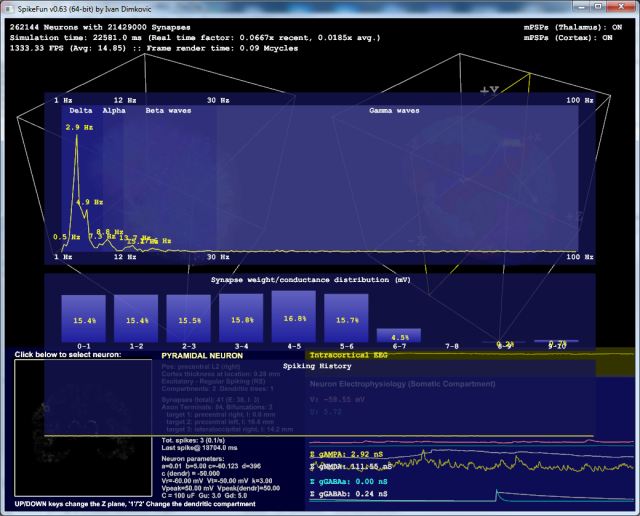
Task: Toggle the mPSPs (Cortex): ON indicator
Action: pyautogui.click(x=568, y=38)
